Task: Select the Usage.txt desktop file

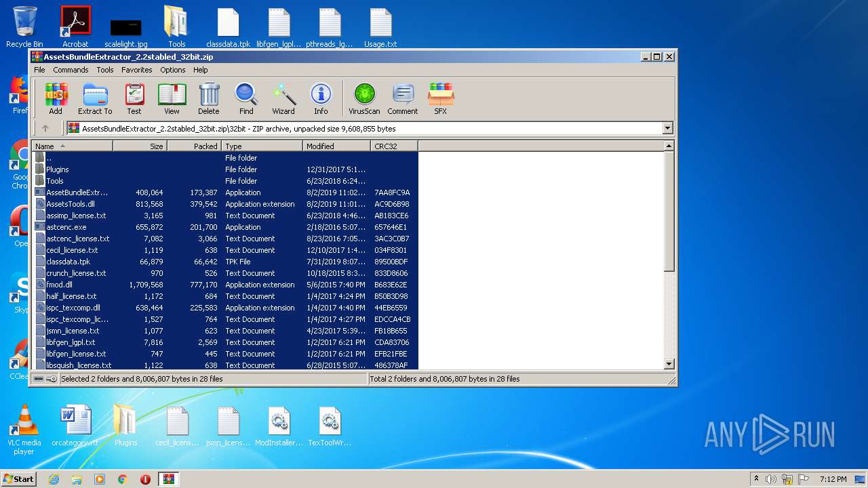Action: [380, 27]
